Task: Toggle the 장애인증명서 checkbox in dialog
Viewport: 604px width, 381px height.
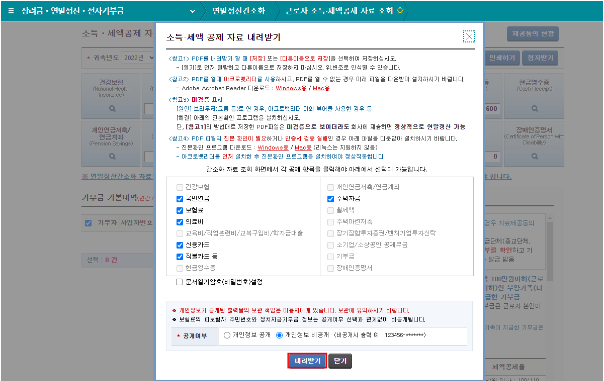Action: point(330,268)
